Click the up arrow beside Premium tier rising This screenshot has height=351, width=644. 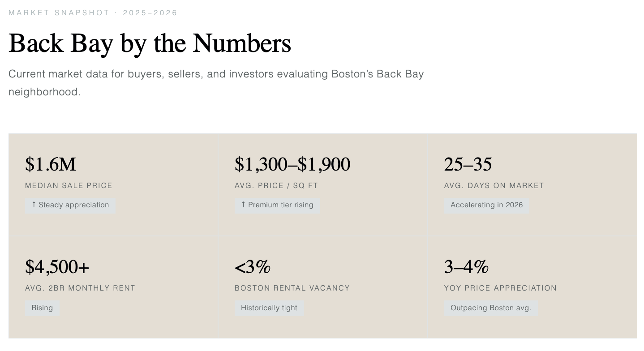(243, 205)
